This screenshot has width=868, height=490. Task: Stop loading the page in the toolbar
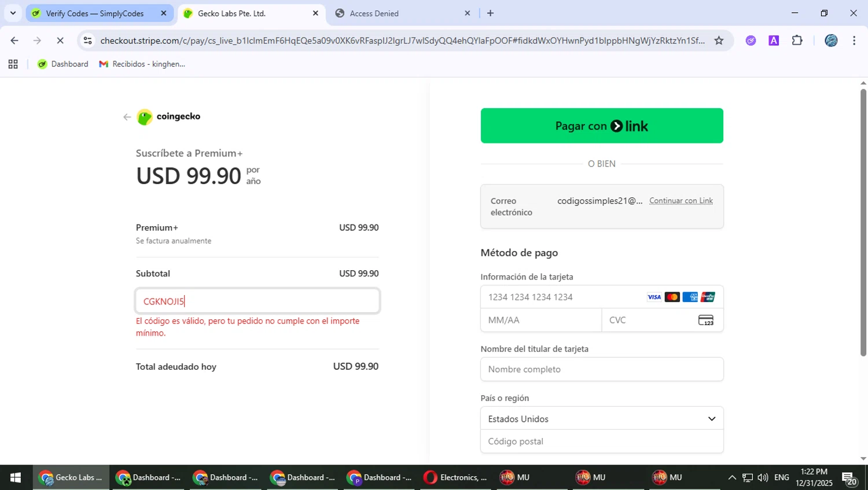(60, 40)
